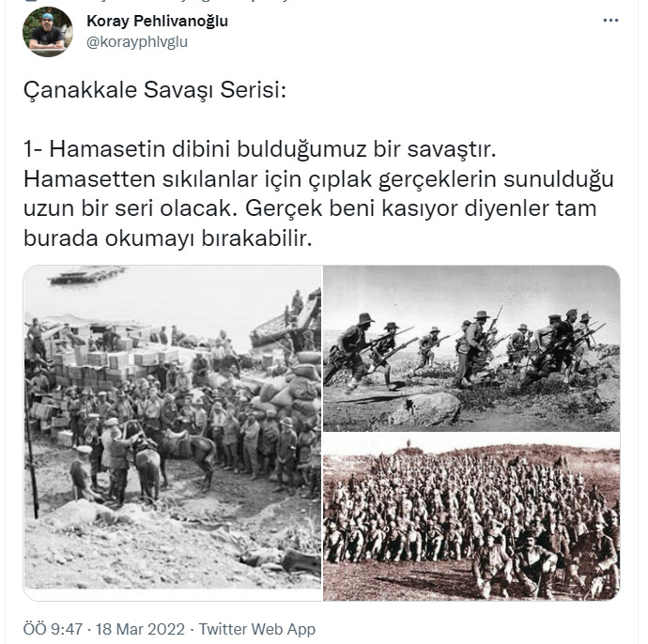The height and width of the screenshot is (644, 648).
Task: Click the line uzun bir seri olacak
Action: pos(310,208)
